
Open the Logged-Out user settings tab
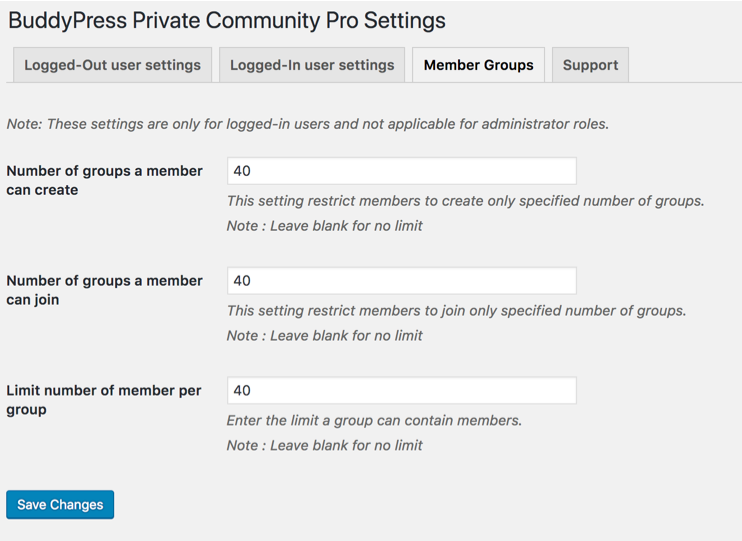point(112,65)
